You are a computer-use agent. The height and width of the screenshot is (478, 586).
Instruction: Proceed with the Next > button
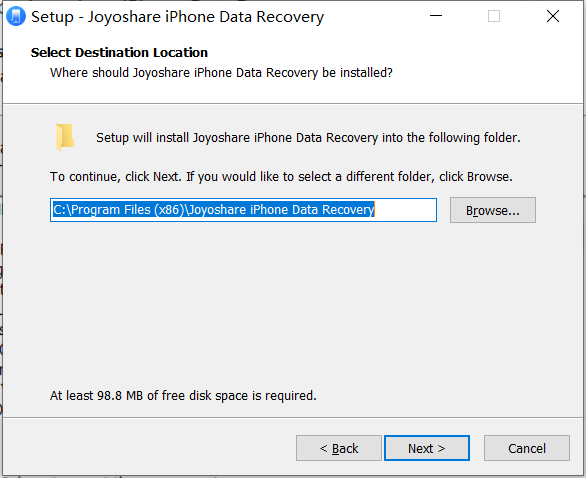(427, 448)
